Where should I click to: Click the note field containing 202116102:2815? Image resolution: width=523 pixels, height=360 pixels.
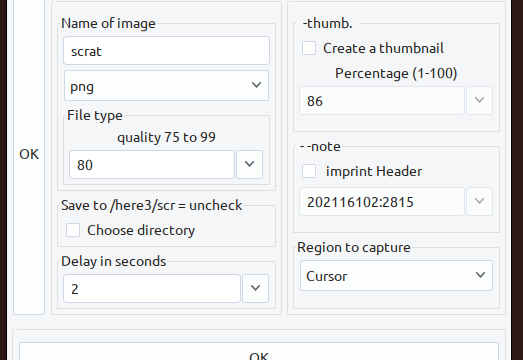[382, 202]
